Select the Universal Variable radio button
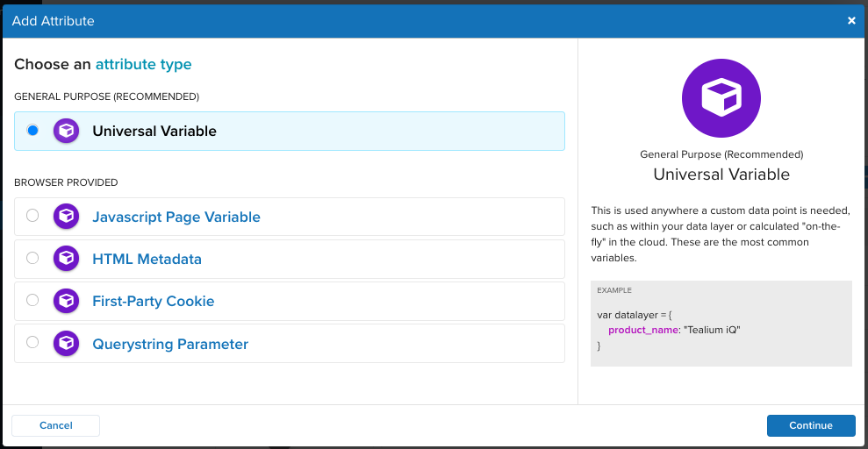This screenshot has height=449, width=868. tap(32, 131)
